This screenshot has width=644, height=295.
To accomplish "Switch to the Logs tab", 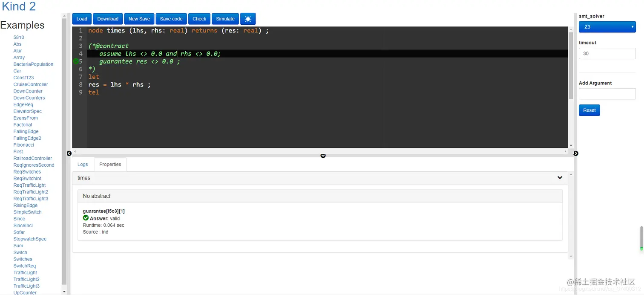I will (x=83, y=165).
